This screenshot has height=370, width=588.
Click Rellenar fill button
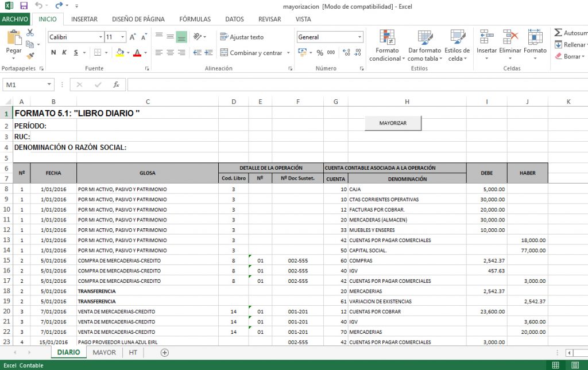[571, 45]
